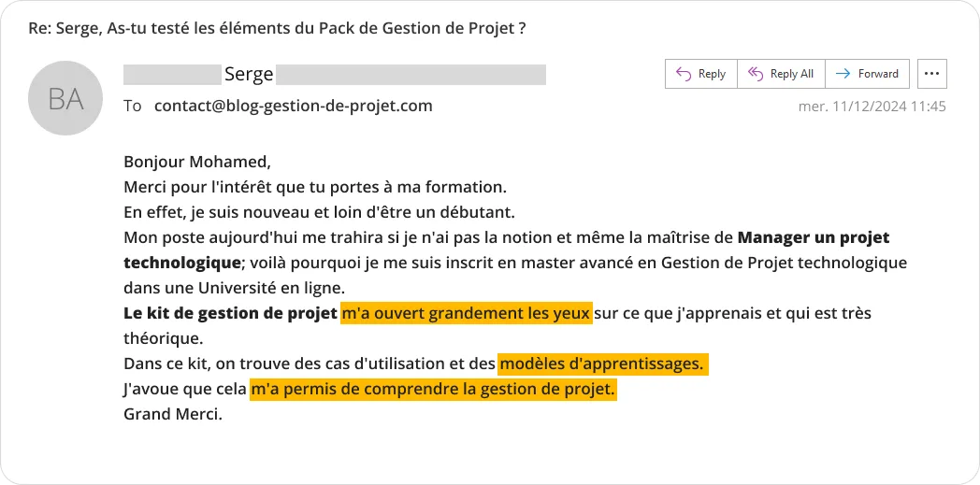This screenshot has height=485, width=980.
Task: Click the recipient contact@blog-gestion-de-projet.com address
Action: pos(293,106)
